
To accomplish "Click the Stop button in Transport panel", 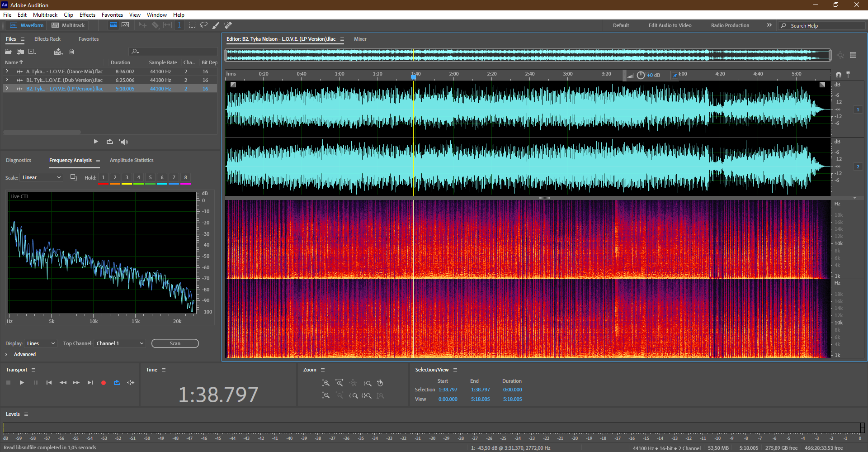I will click(8, 383).
